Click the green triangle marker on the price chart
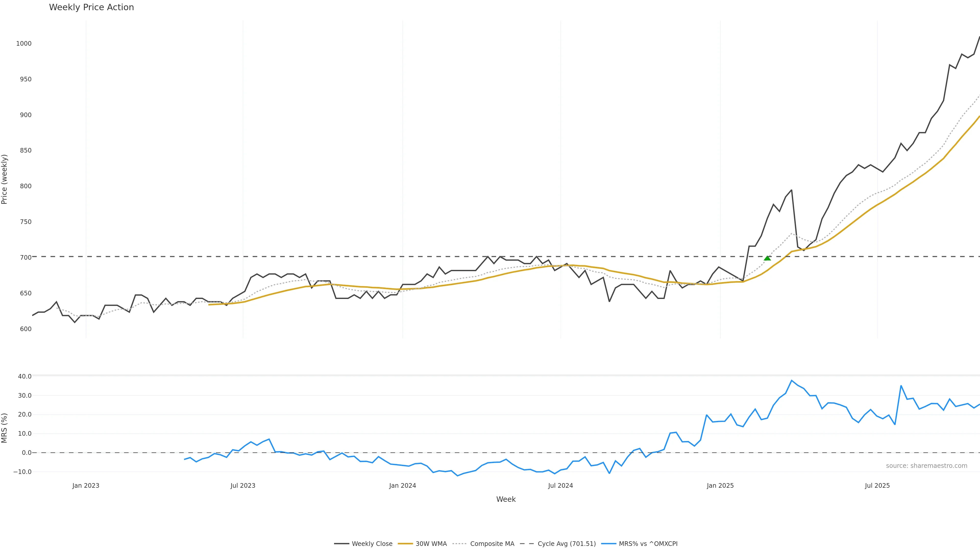The width and height of the screenshot is (980, 551). point(767,258)
